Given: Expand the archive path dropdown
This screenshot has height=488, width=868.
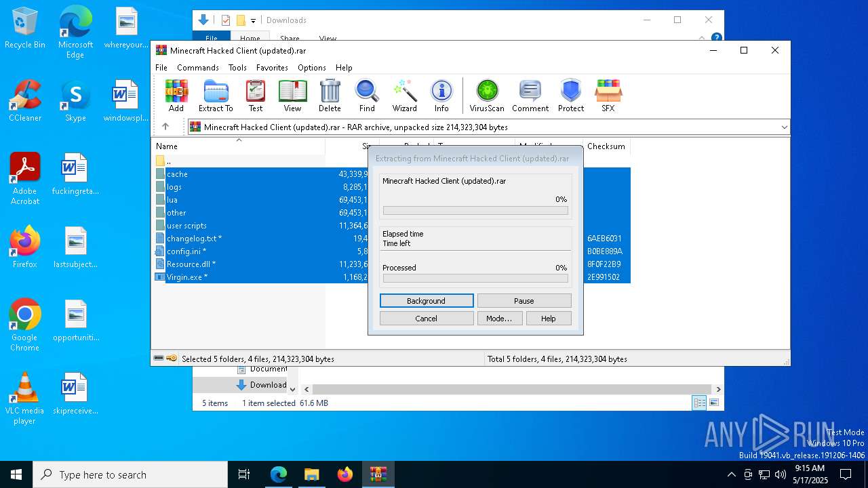Looking at the screenshot, I should tap(785, 127).
